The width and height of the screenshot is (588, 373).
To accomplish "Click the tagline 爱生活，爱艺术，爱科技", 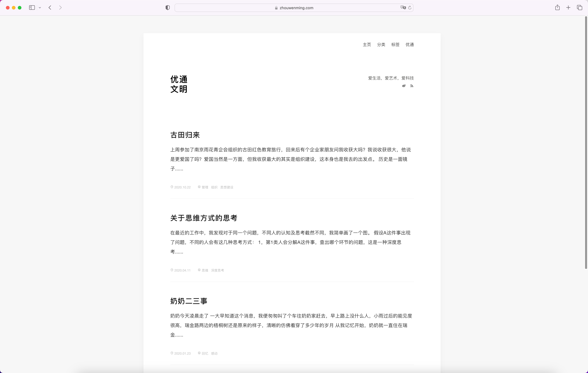I will pos(391,78).
